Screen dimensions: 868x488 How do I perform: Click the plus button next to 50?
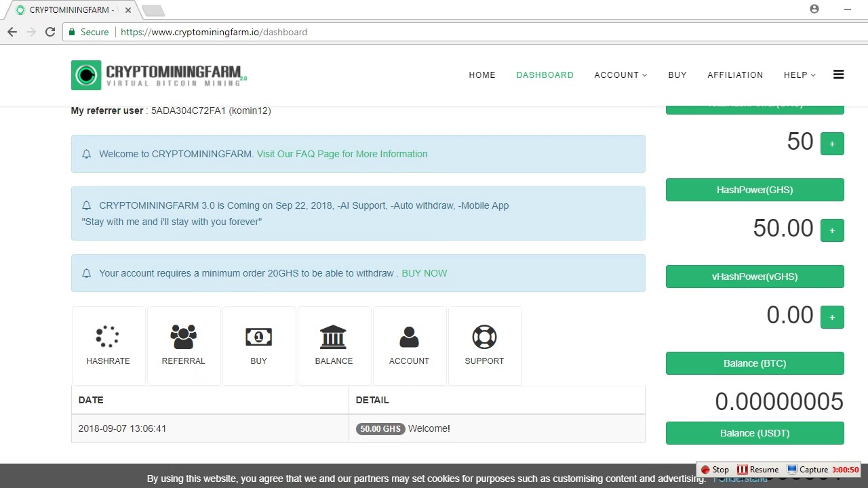click(x=832, y=144)
